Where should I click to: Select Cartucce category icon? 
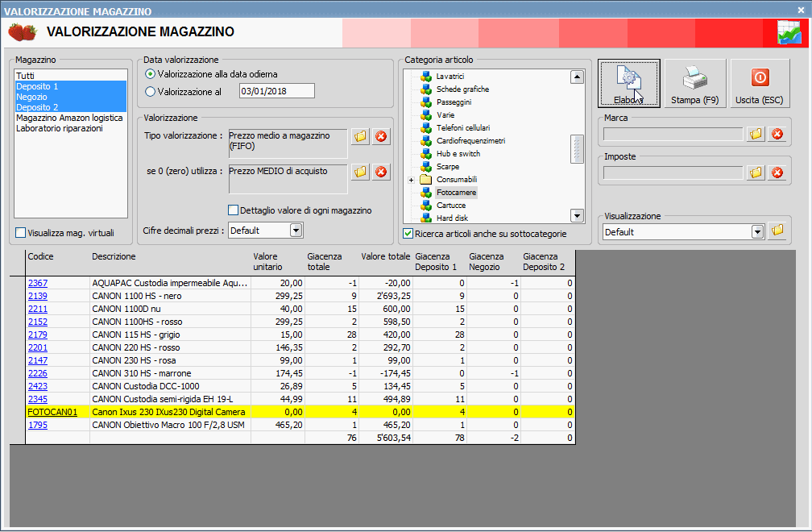click(x=425, y=206)
